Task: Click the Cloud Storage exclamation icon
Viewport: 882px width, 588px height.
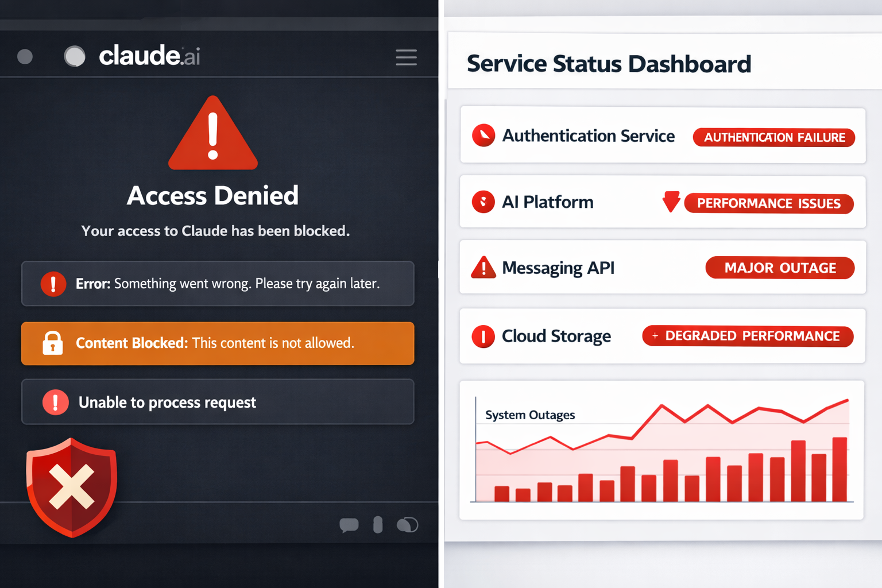Action: (x=483, y=336)
